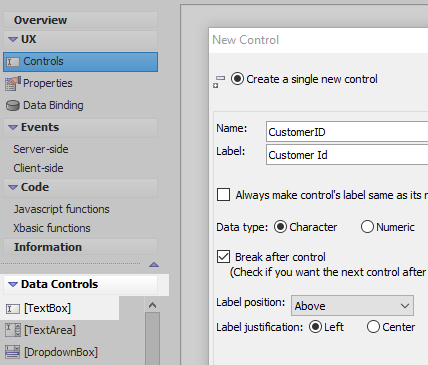Open Properties via its icon
428x365 pixels.
(13, 84)
